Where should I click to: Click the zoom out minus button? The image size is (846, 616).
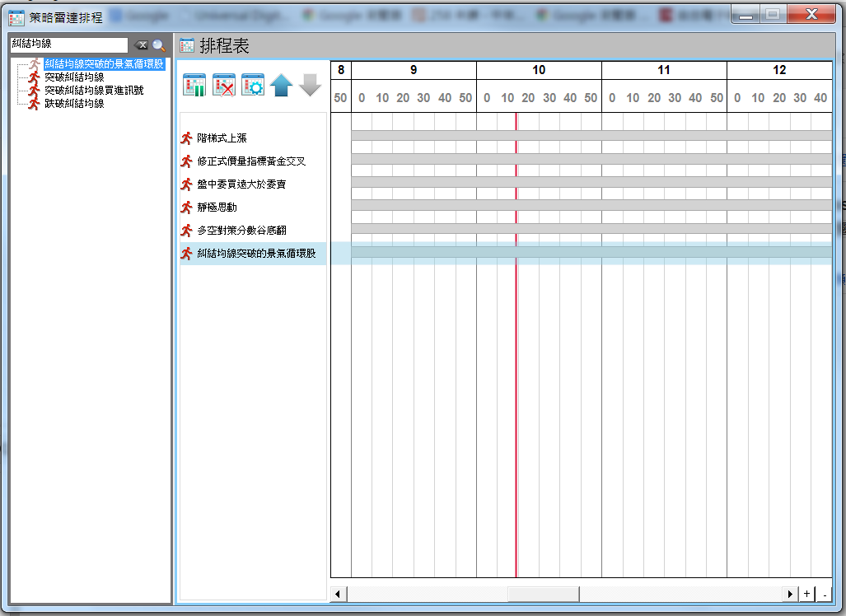(824, 594)
